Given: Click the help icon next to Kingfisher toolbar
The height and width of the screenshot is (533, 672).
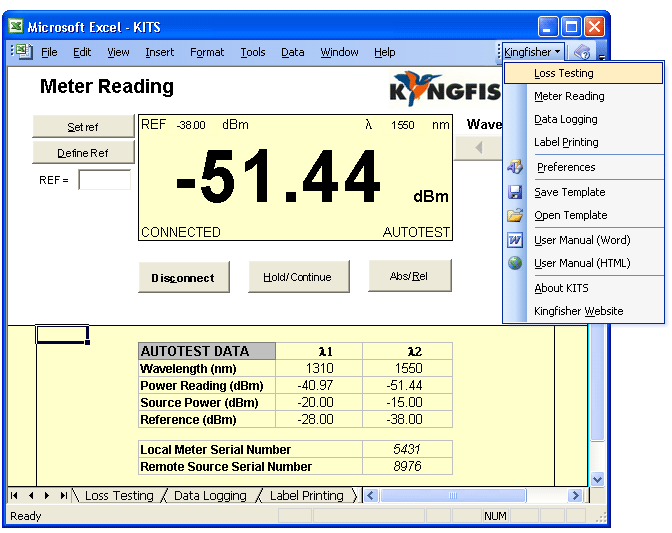Looking at the screenshot, I should pos(582,52).
